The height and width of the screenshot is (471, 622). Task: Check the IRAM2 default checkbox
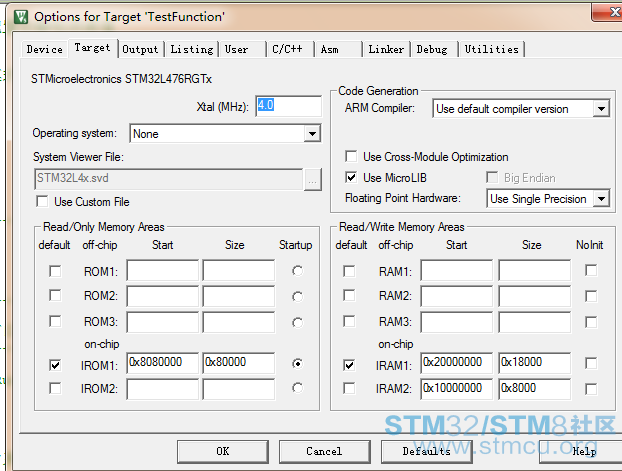click(349, 388)
